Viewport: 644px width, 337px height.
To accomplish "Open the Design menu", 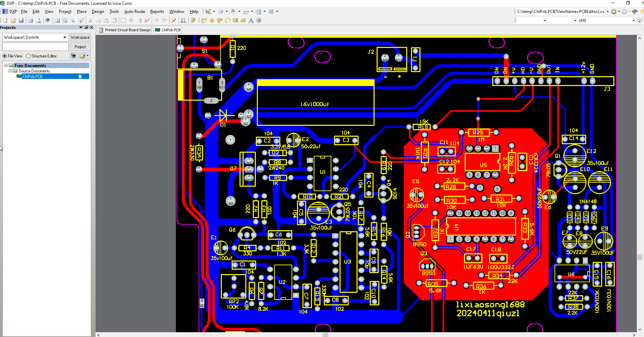I will (x=98, y=12).
